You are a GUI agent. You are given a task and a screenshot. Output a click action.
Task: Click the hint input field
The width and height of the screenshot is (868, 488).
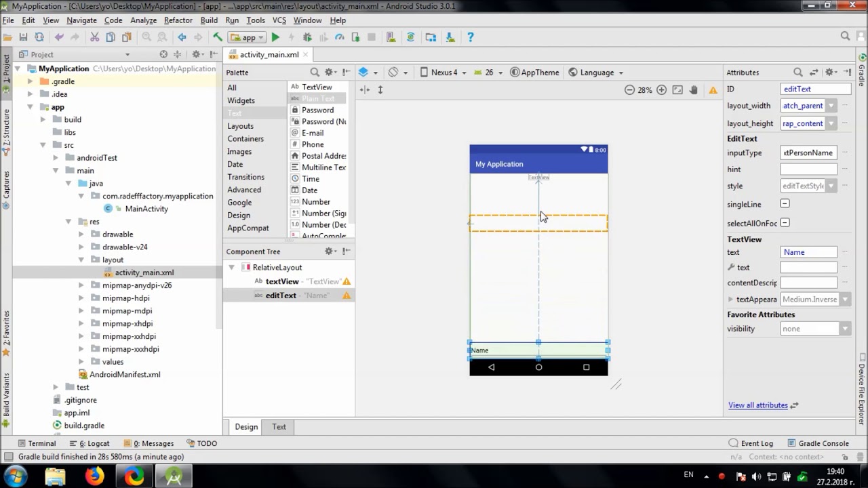[808, 169]
